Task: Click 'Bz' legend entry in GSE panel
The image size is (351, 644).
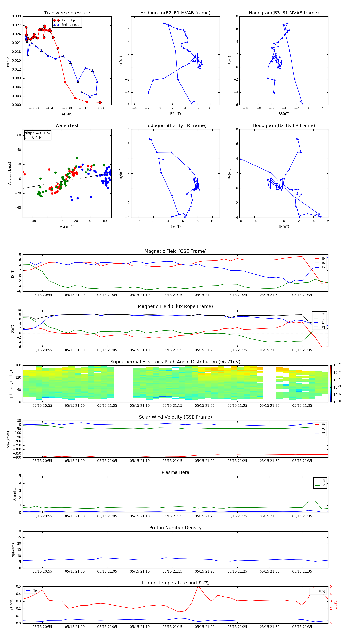Action: pyautogui.click(x=320, y=267)
